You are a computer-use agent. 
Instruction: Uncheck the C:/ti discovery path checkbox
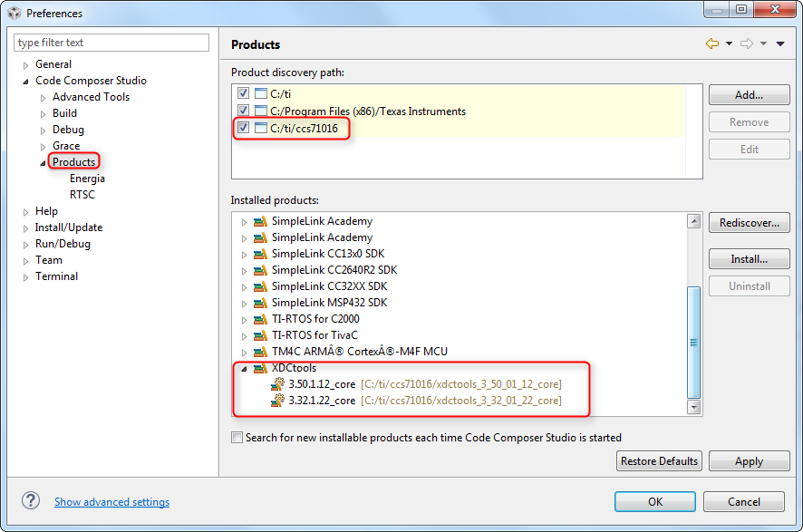243,93
